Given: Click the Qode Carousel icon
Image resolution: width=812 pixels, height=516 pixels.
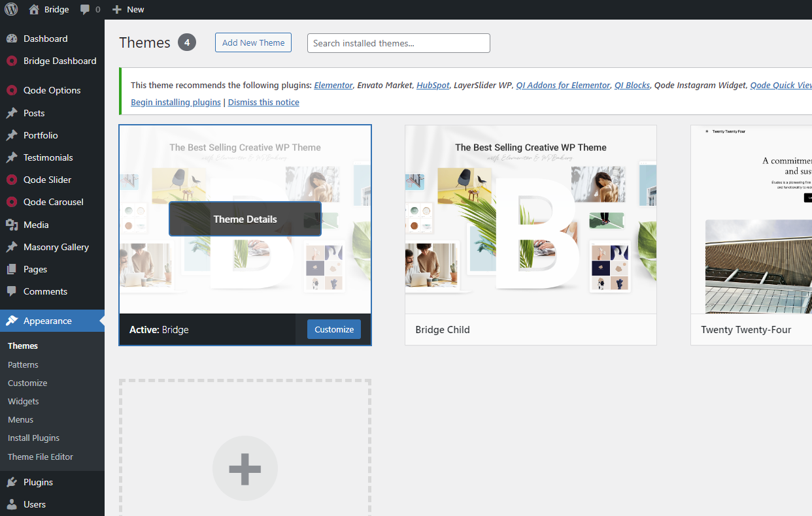Looking at the screenshot, I should pos(12,202).
